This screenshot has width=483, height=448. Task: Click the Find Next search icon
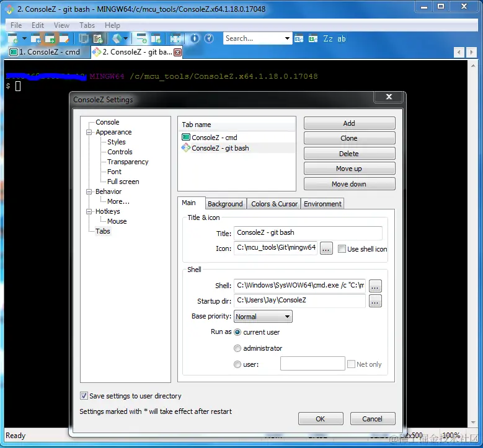coord(313,39)
